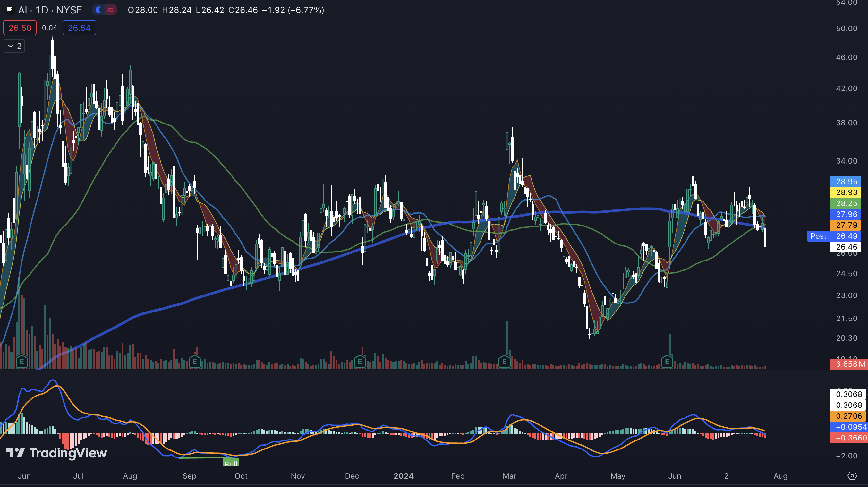Expand the collapsed indicators legend showing 2

14,46
